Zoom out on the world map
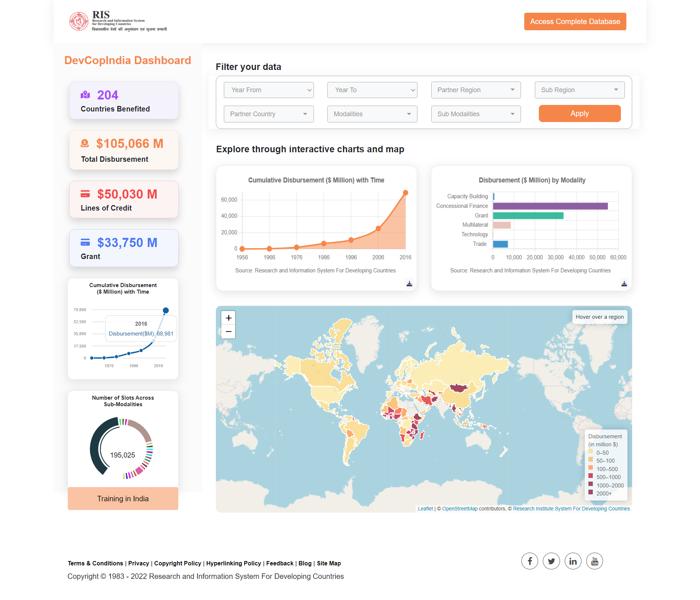 228,332
